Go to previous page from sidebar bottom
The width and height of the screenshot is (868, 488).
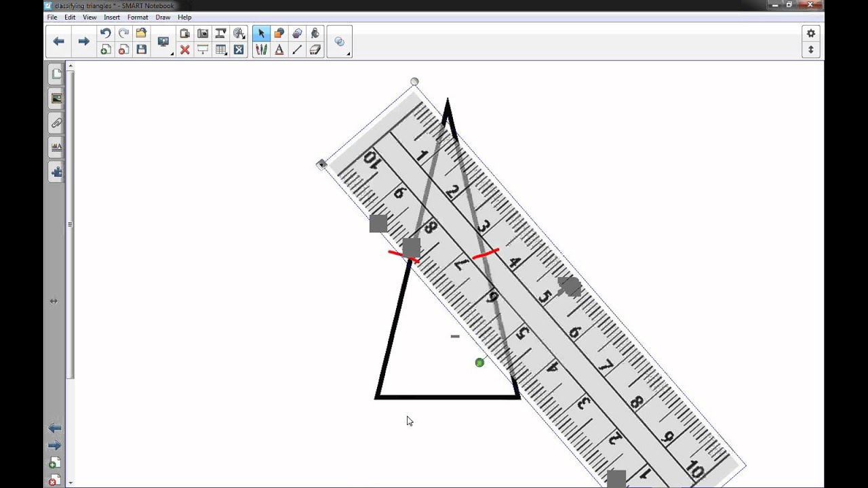[55, 428]
